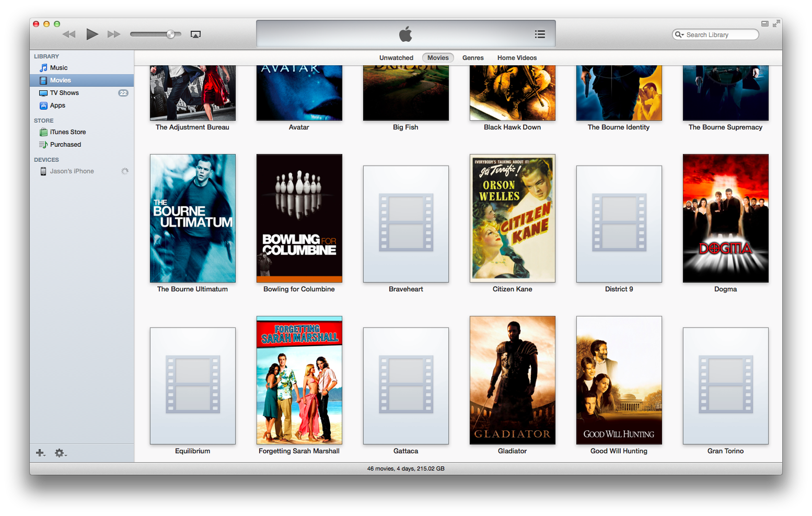Click the iPhone sync spinner icon
The width and height of the screenshot is (812, 516).
point(124,171)
